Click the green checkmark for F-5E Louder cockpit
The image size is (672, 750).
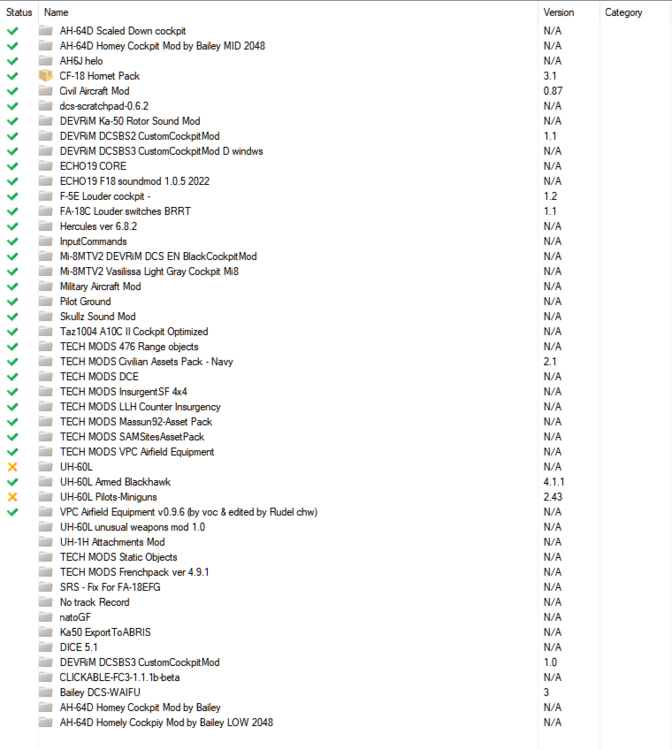click(13, 197)
